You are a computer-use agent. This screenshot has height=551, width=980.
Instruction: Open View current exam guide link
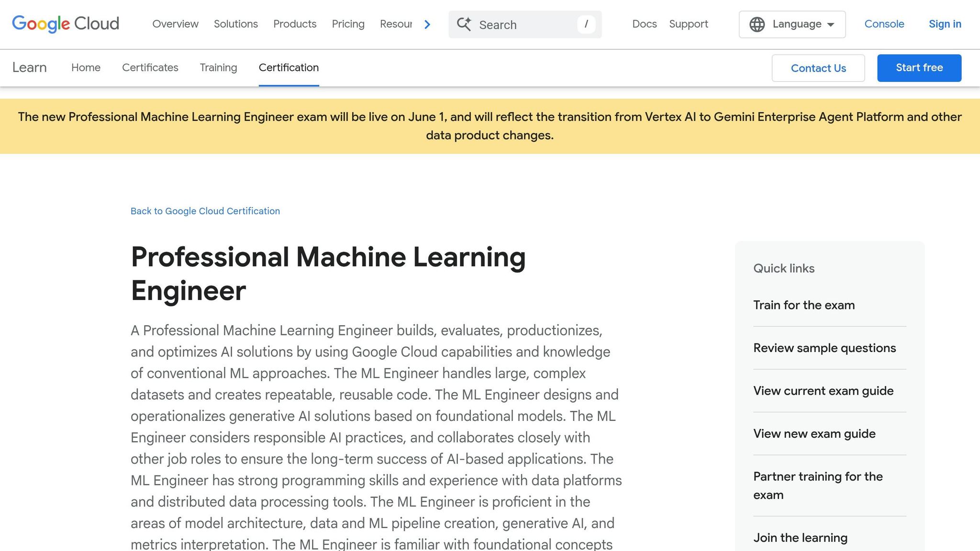click(x=824, y=391)
